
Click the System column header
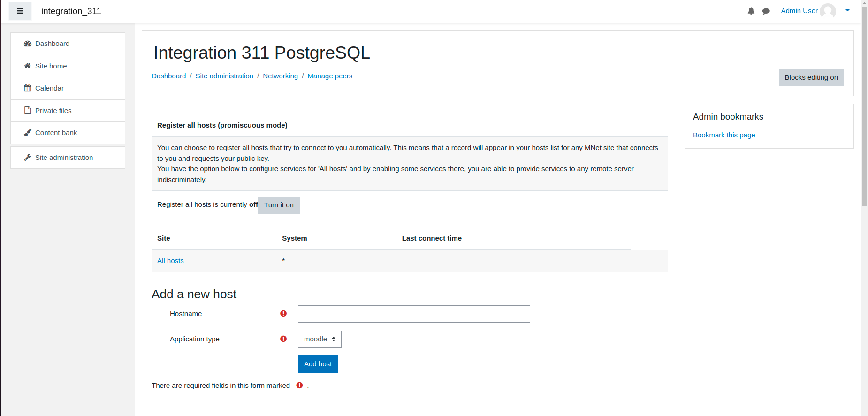[x=295, y=238]
